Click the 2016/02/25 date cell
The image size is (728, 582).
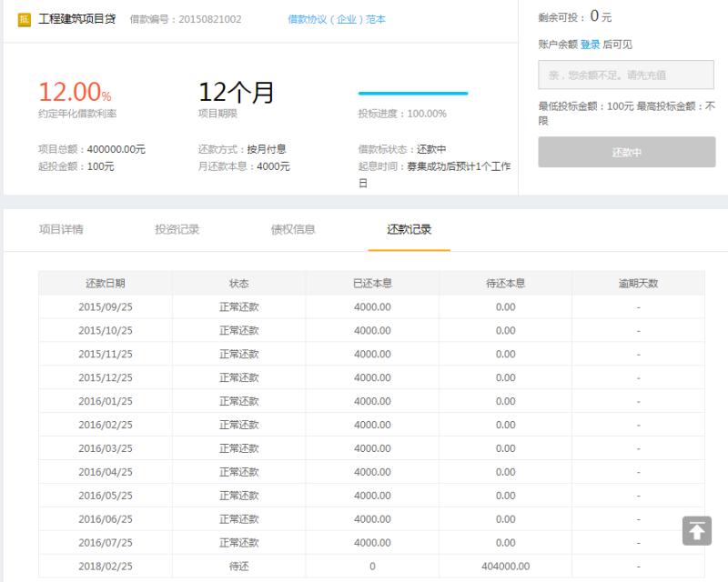point(106,425)
